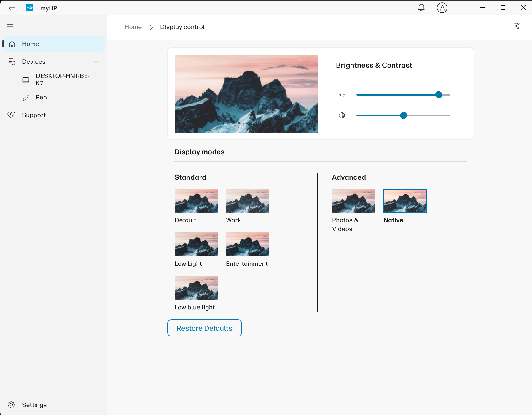The width and height of the screenshot is (532, 415).
Task: Collapse the Devices section chevron
Action: (96, 61)
